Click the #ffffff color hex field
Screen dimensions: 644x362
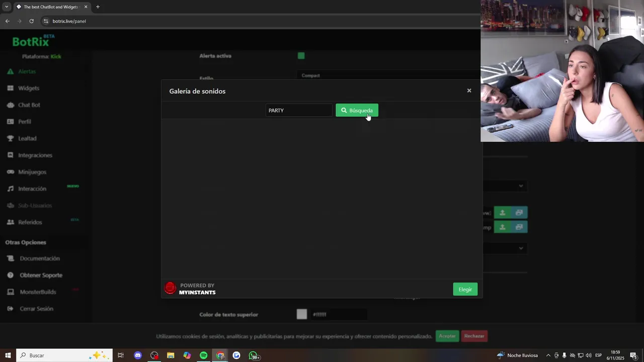point(339,314)
